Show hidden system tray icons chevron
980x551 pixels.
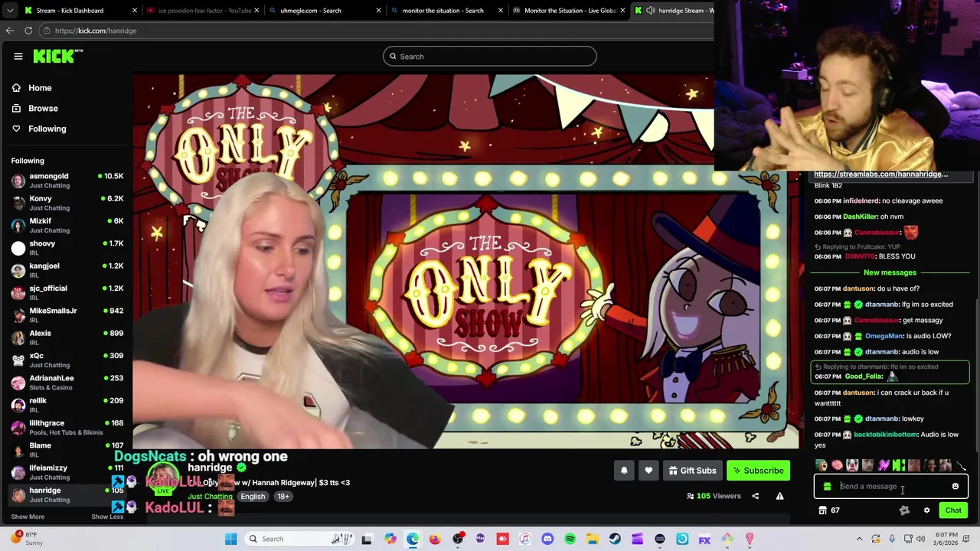(x=860, y=539)
